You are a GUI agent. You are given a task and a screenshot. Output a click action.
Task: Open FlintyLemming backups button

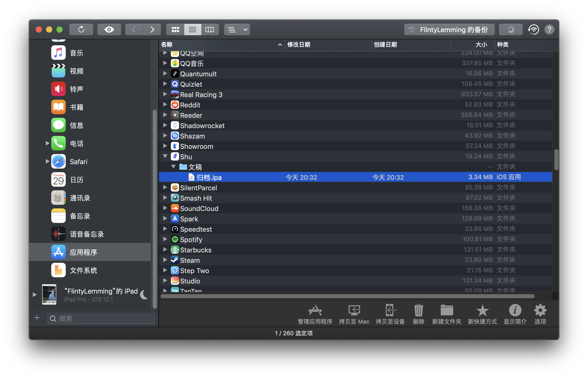tap(449, 30)
